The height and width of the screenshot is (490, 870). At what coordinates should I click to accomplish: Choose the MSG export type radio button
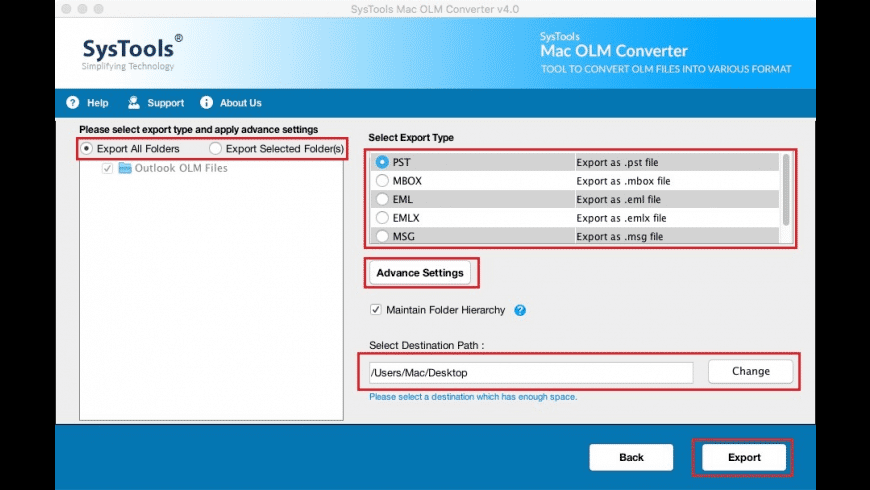382,236
